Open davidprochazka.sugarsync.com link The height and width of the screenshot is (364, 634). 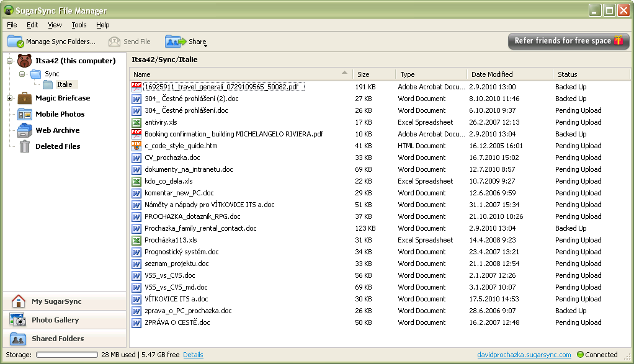point(524,355)
